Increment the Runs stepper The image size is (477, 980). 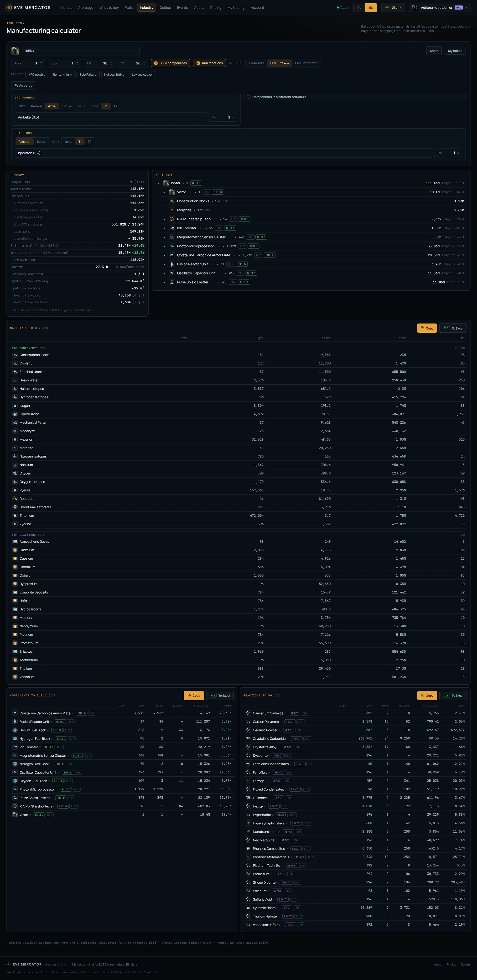[41, 62]
